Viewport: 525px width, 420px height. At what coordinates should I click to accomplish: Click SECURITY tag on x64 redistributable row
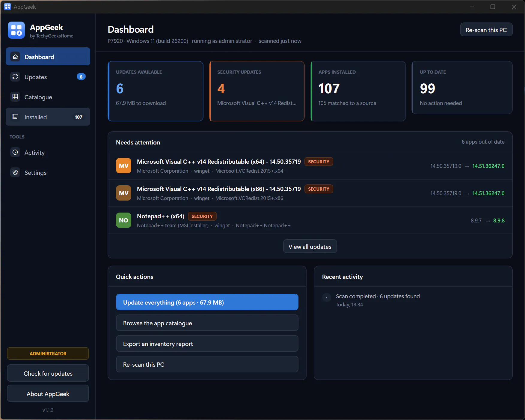(319, 162)
